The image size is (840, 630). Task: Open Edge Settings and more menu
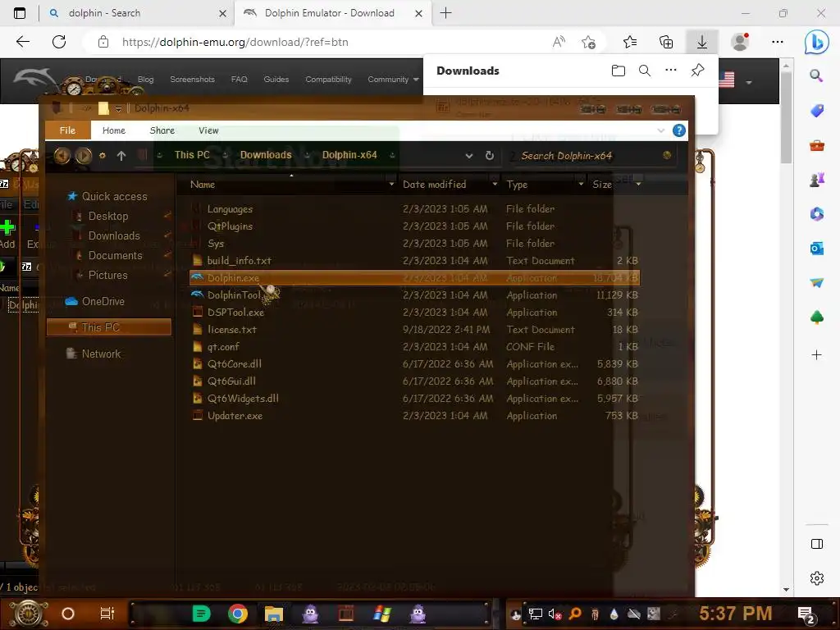pyautogui.click(x=778, y=42)
